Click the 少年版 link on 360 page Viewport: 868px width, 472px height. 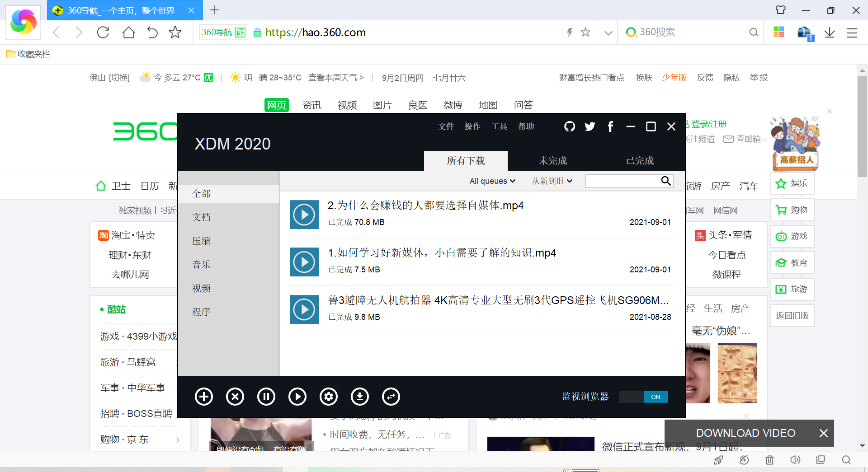pyautogui.click(x=674, y=78)
